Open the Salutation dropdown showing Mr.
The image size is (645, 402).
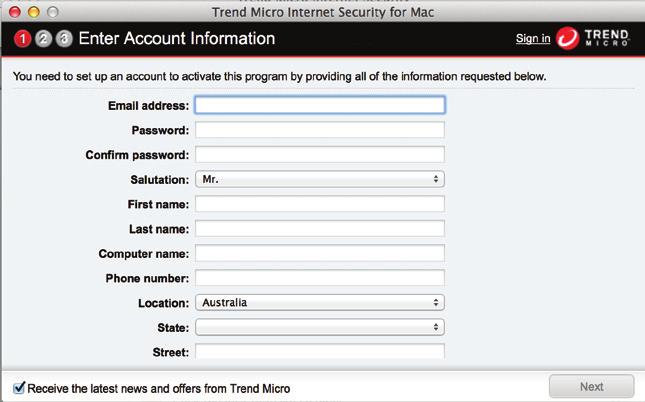[320, 179]
